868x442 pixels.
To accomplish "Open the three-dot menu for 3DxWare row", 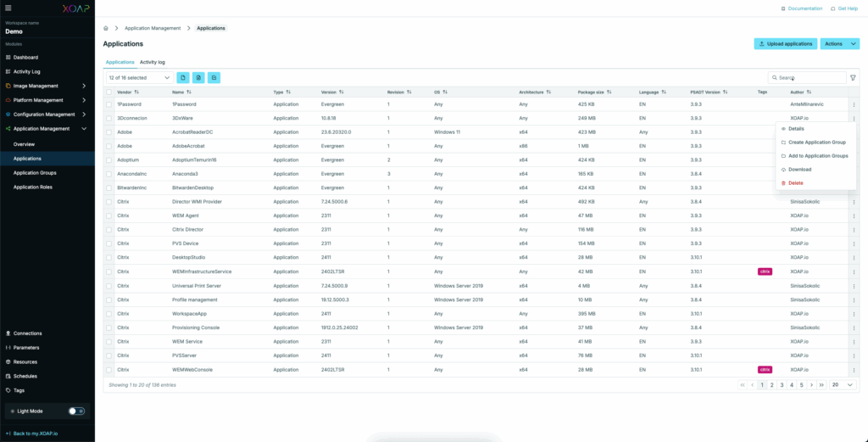I will (854, 118).
